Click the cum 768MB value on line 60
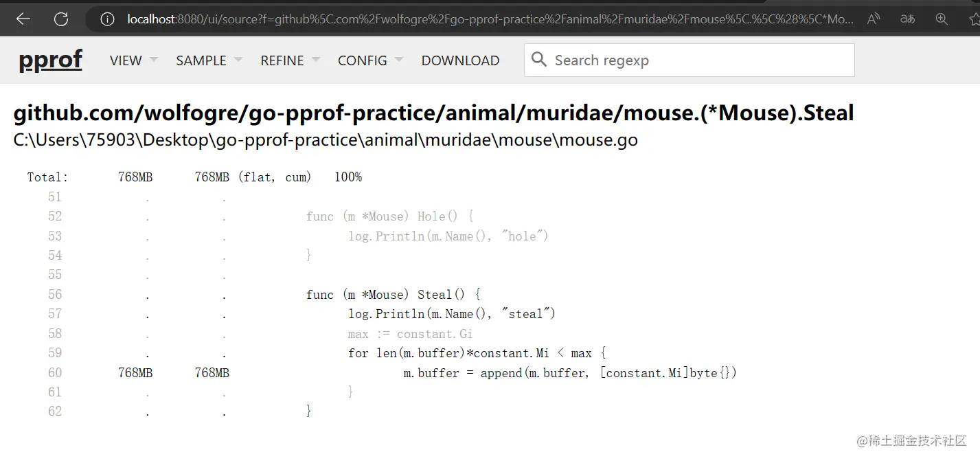The image size is (980, 461). (x=212, y=373)
